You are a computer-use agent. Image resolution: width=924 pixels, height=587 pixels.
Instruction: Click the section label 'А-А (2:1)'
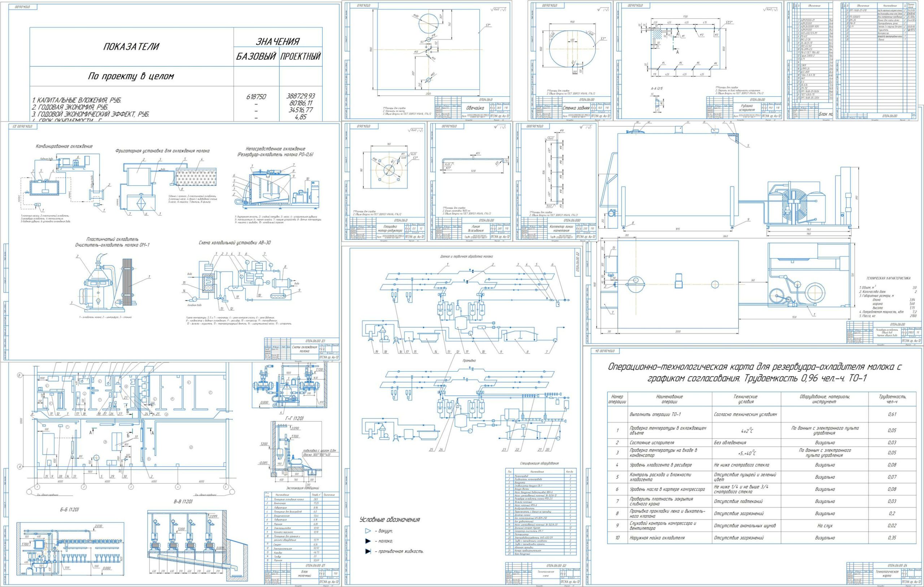pos(657,89)
